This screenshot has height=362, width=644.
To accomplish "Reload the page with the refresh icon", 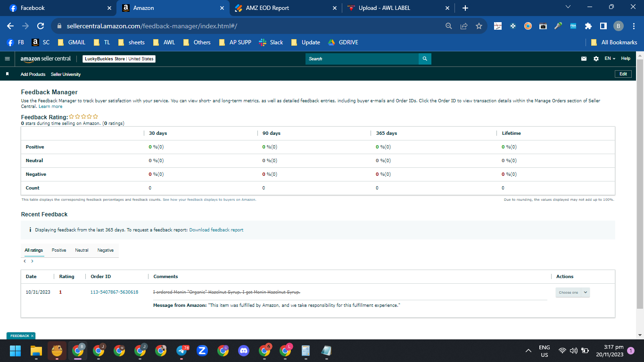I will pyautogui.click(x=41, y=26).
